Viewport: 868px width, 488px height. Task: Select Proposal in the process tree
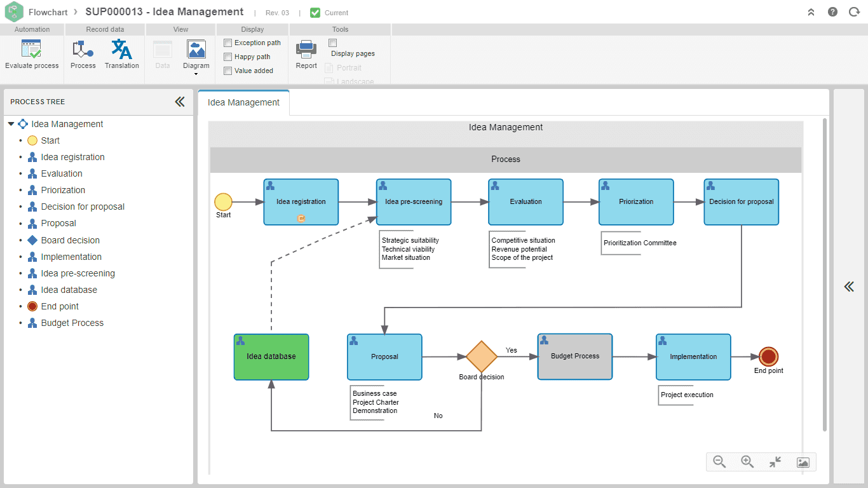[x=58, y=223]
